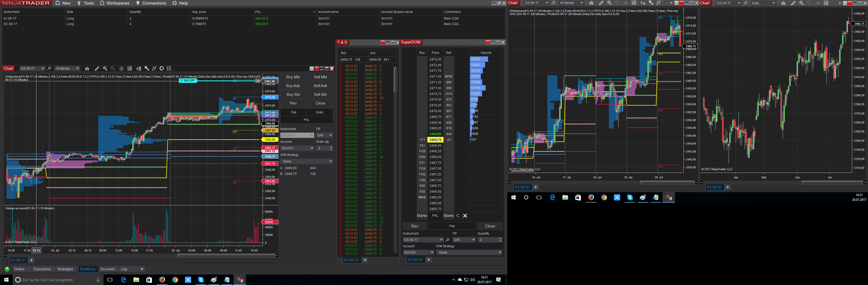This screenshot has width=868, height=285.
Task: Select drawing pencil in 60 Minute chart
Action: 601,3
